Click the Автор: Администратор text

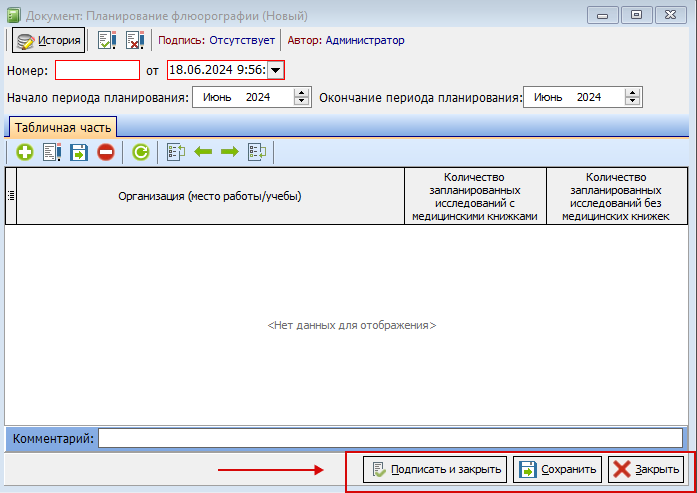click(346, 40)
